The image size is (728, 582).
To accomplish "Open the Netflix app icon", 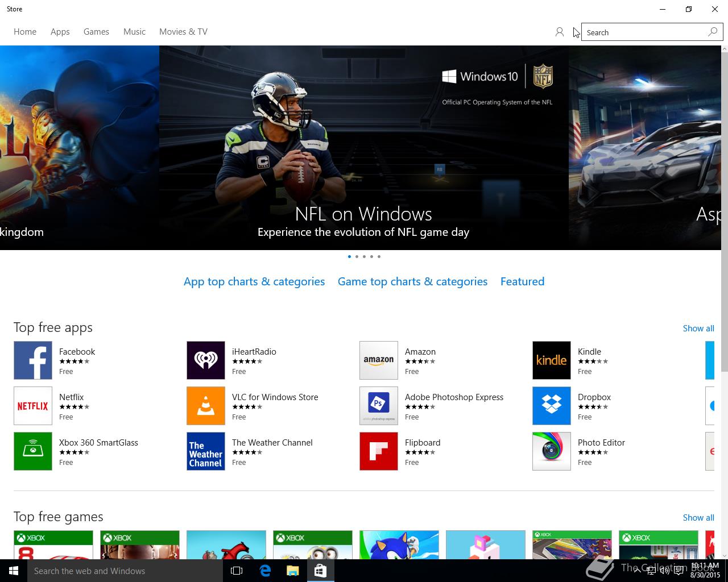I will (x=33, y=406).
